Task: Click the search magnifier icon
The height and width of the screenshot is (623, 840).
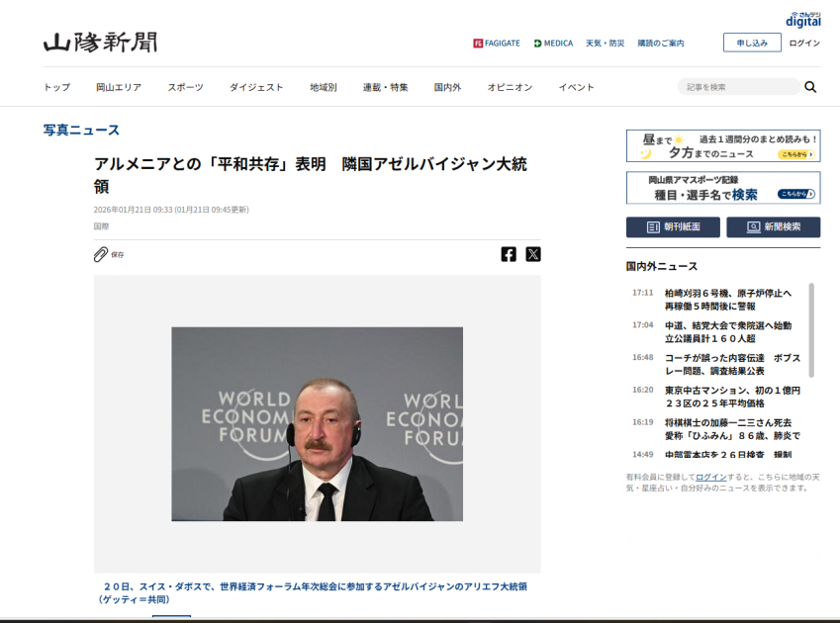Action: [x=810, y=87]
